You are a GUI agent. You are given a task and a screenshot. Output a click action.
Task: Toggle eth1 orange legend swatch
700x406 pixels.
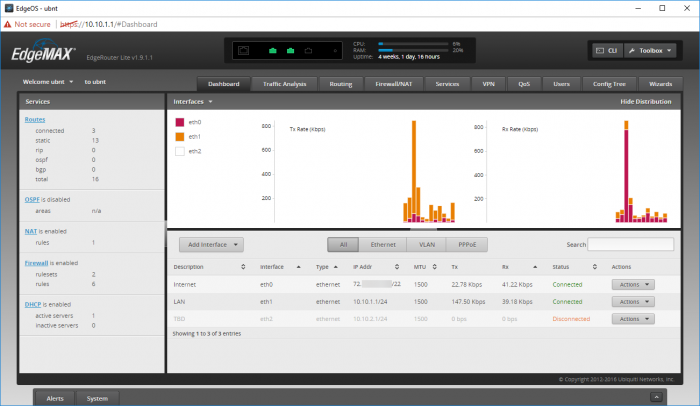click(180, 137)
